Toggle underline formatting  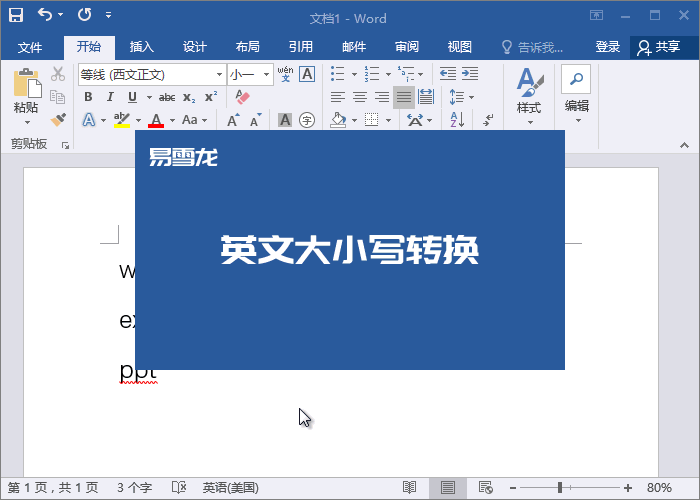(132, 97)
